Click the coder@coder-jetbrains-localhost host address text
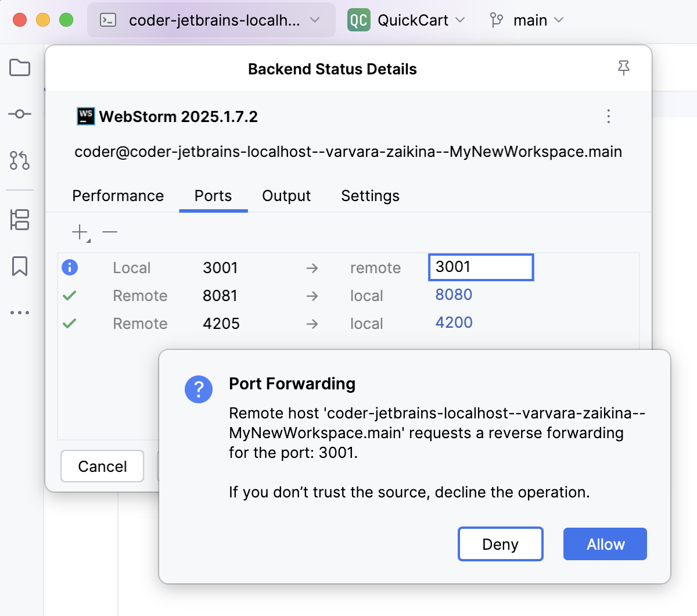The height and width of the screenshot is (616, 697). click(348, 152)
